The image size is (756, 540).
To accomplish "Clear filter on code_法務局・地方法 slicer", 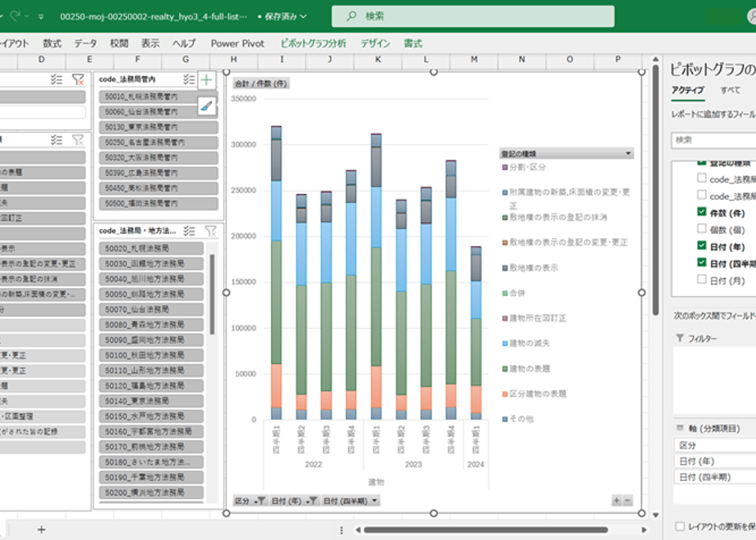I will (211, 231).
